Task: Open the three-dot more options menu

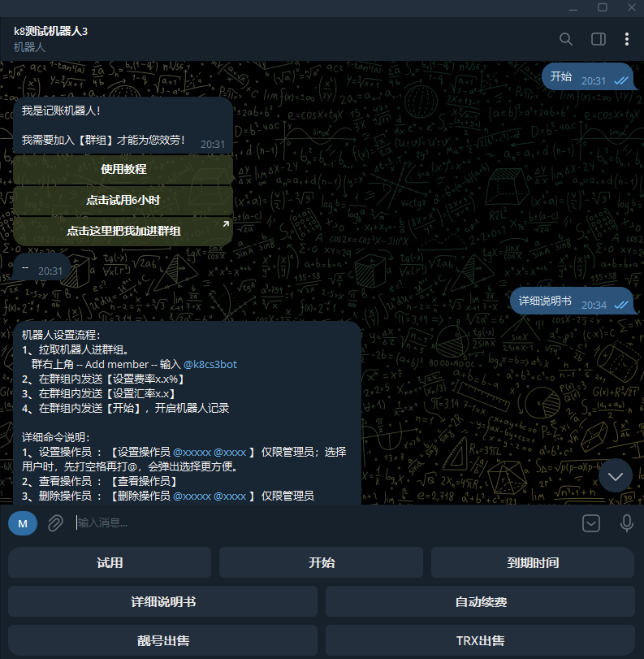Action: tap(626, 39)
